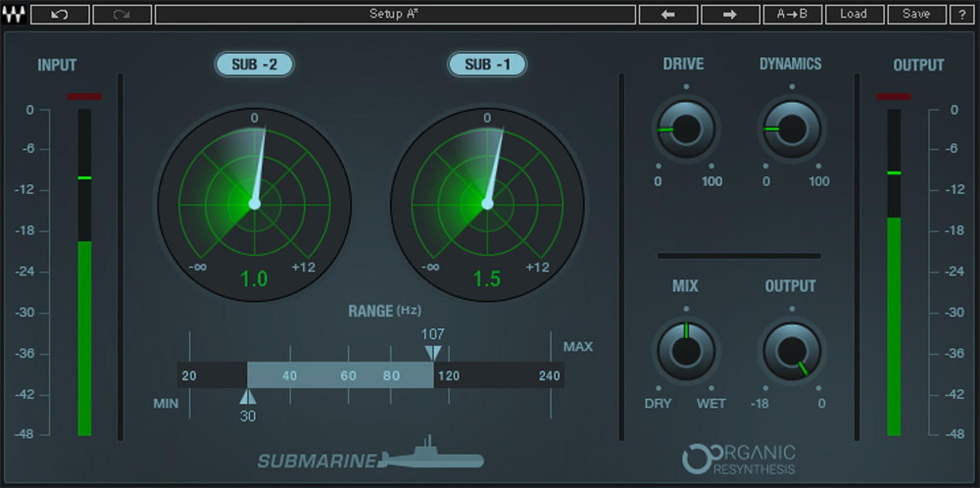Click the SUB -1 level value 1.5

(488, 278)
